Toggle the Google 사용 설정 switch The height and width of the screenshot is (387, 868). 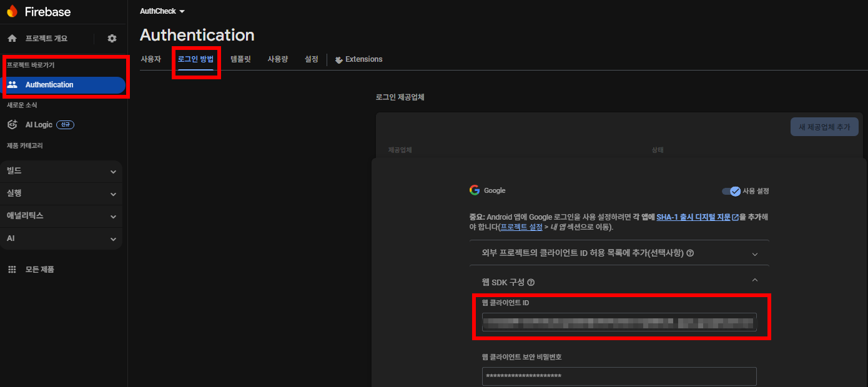tap(731, 191)
